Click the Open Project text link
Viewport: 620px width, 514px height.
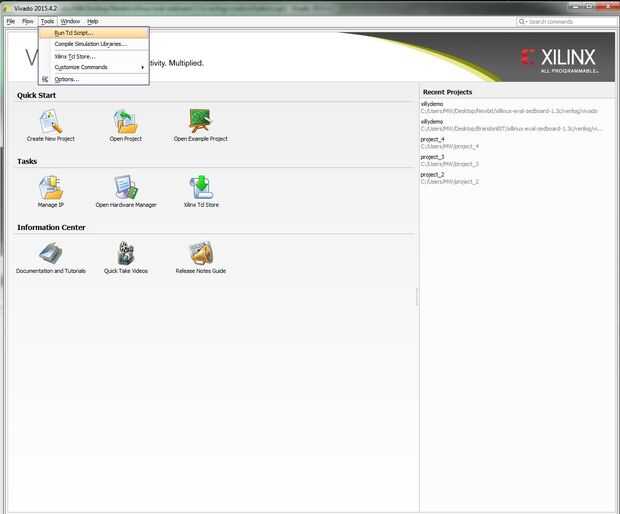tap(126, 139)
